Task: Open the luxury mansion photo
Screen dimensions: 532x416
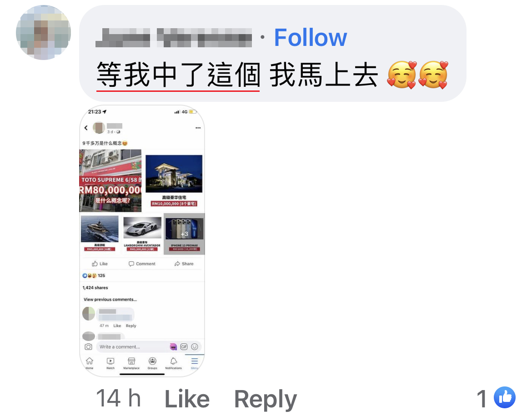Action: (x=174, y=174)
